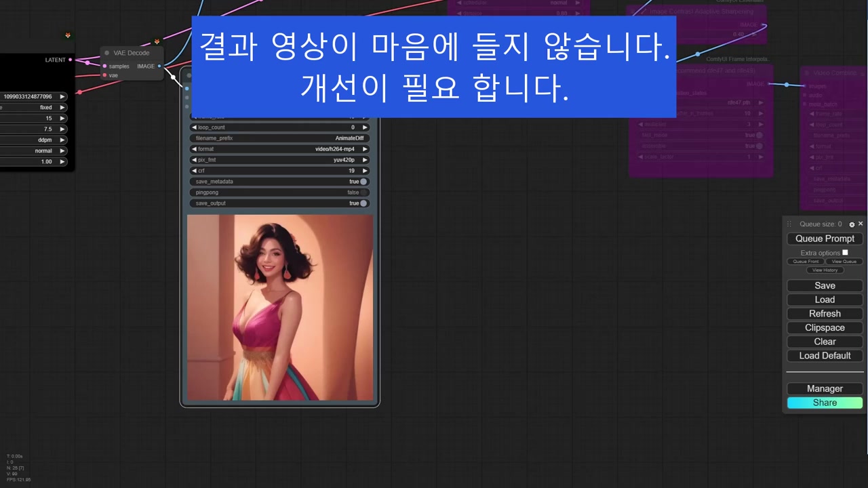
Task: Click samples input port on VAE Decode
Action: (104, 66)
